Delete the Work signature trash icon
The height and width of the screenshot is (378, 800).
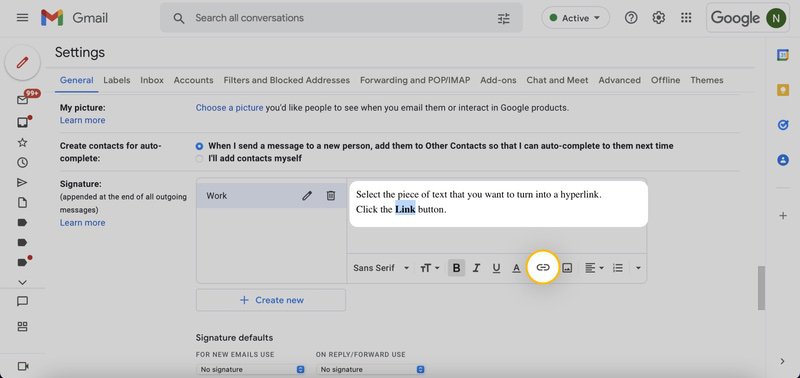(x=331, y=195)
